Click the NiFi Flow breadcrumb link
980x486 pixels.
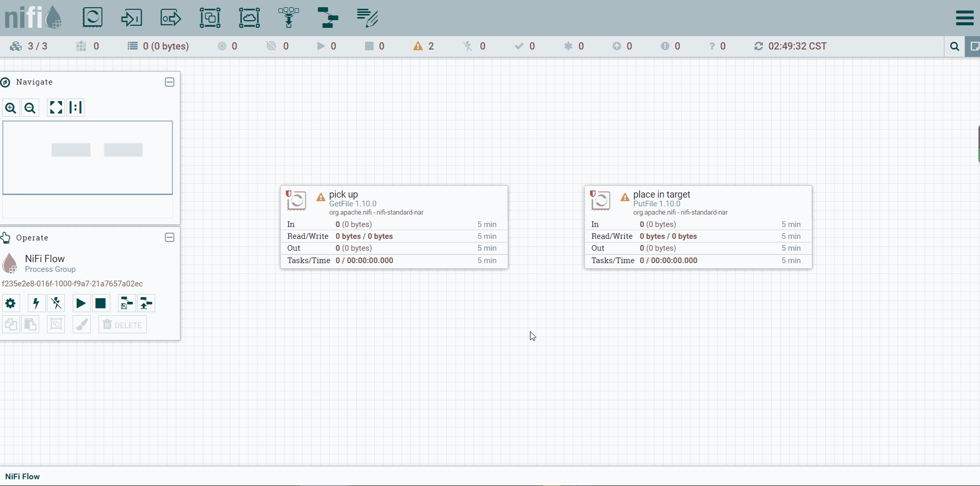(23, 477)
